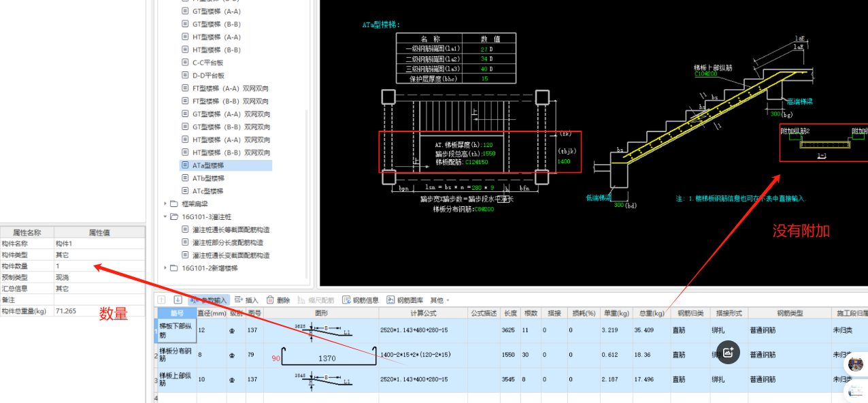Click the 属性值 column header
The image size is (868, 403).
[99, 232]
